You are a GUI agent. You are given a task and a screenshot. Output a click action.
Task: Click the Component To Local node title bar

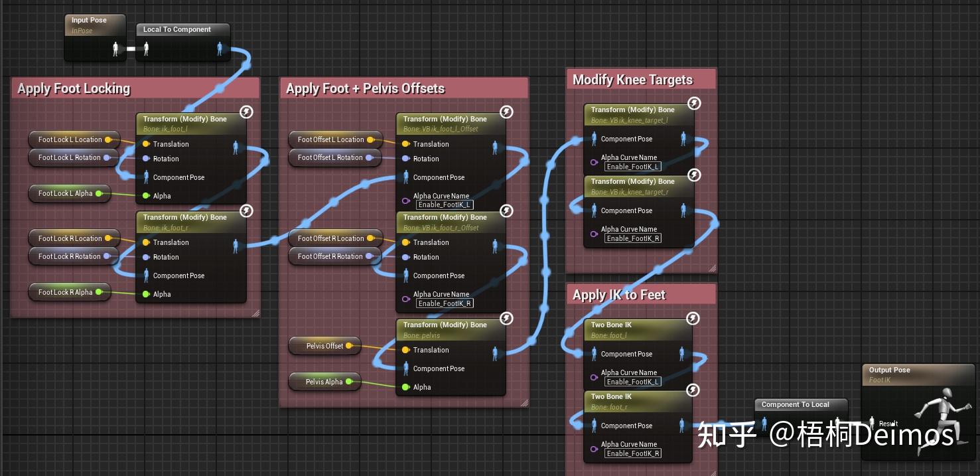tap(801, 404)
